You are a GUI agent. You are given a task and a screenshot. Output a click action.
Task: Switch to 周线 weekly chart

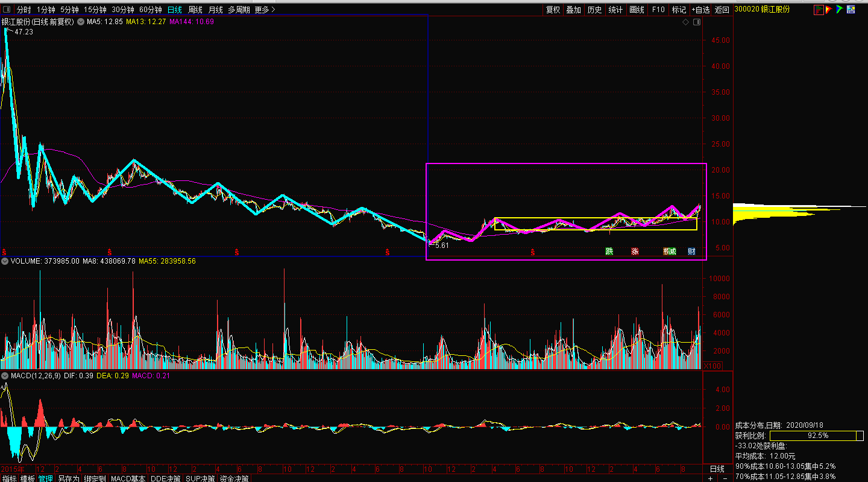click(195, 10)
